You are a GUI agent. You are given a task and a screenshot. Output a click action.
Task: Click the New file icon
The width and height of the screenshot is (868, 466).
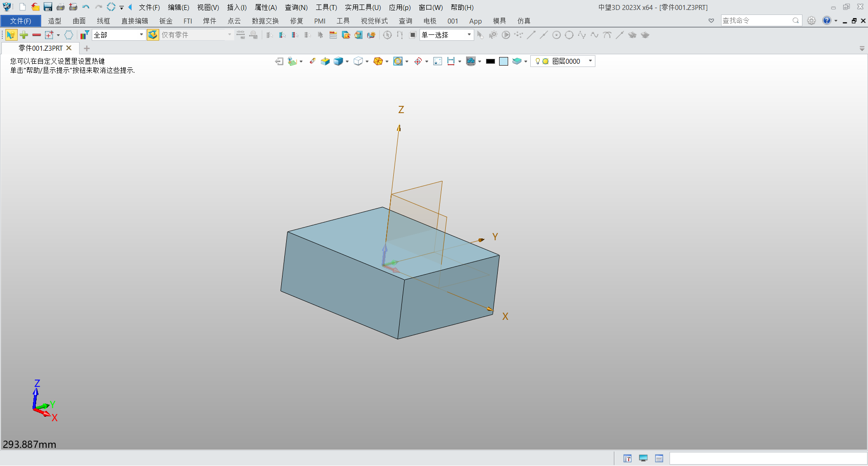[x=23, y=7]
